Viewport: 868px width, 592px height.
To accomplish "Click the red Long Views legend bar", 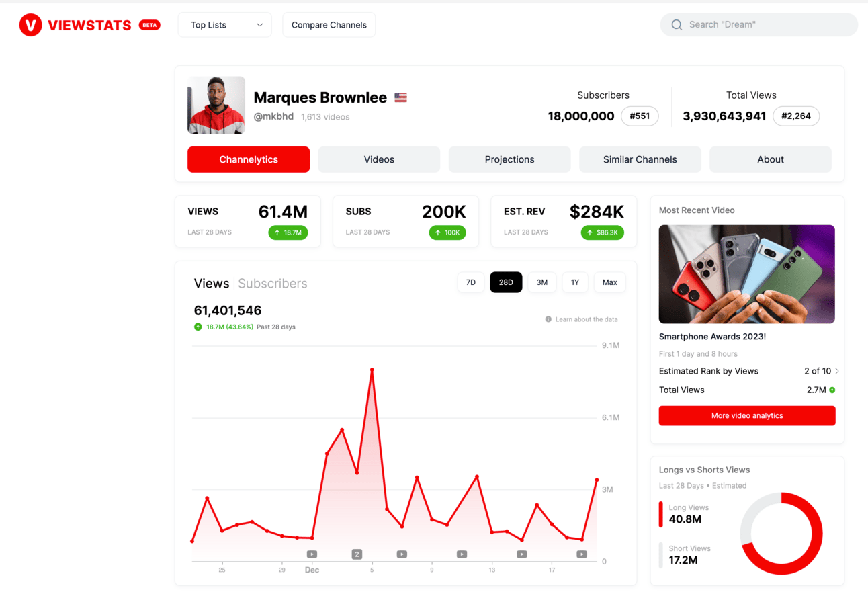I will pos(661,514).
